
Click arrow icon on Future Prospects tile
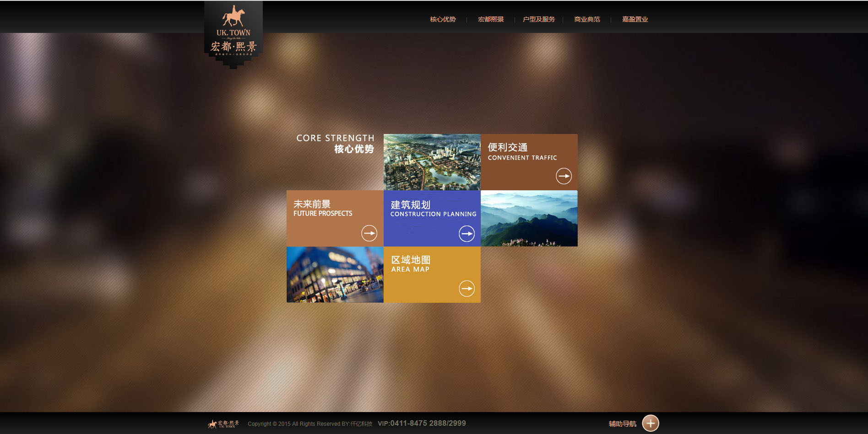[x=369, y=233]
